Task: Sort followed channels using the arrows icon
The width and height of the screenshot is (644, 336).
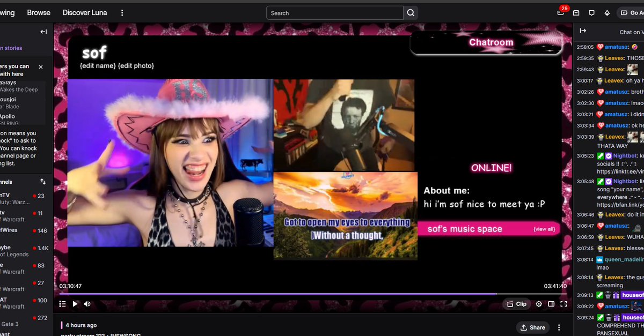Action: pyautogui.click(x=43, y=182)
